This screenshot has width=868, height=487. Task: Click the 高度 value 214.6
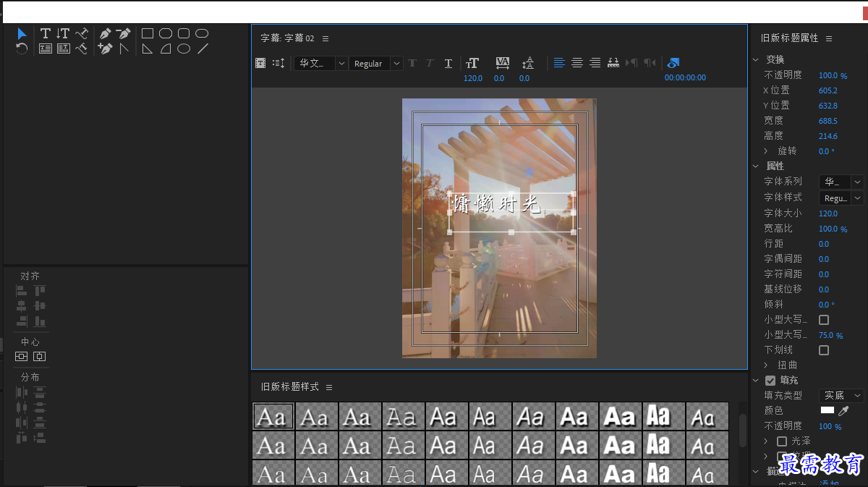pyautogui.click(x=828, y=136)
